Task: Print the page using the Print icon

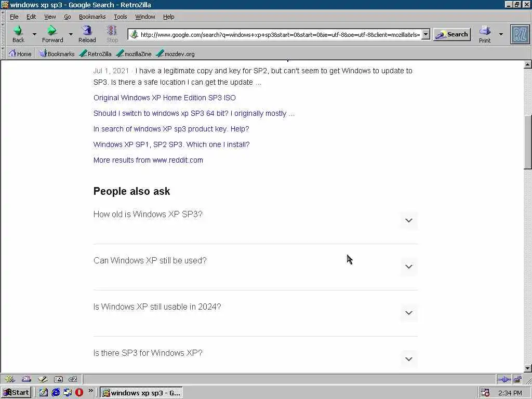Action: click(485, 31)
